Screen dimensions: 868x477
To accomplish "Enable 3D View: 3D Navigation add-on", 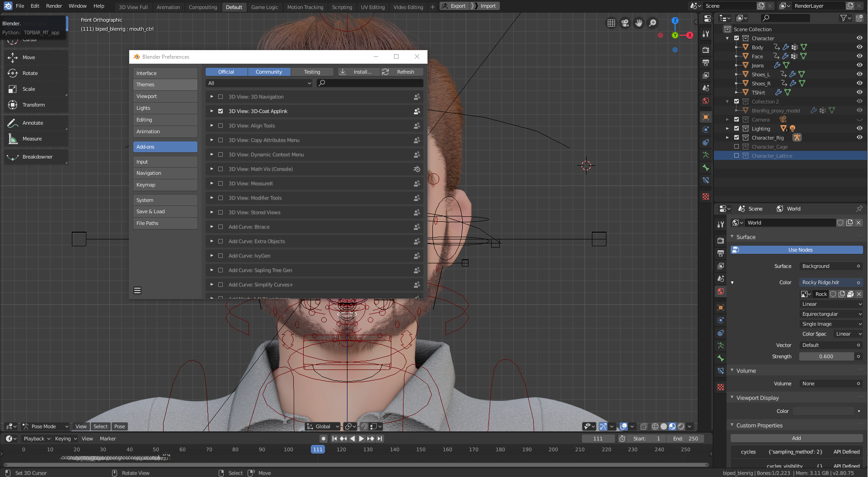I will click(221, 97).
